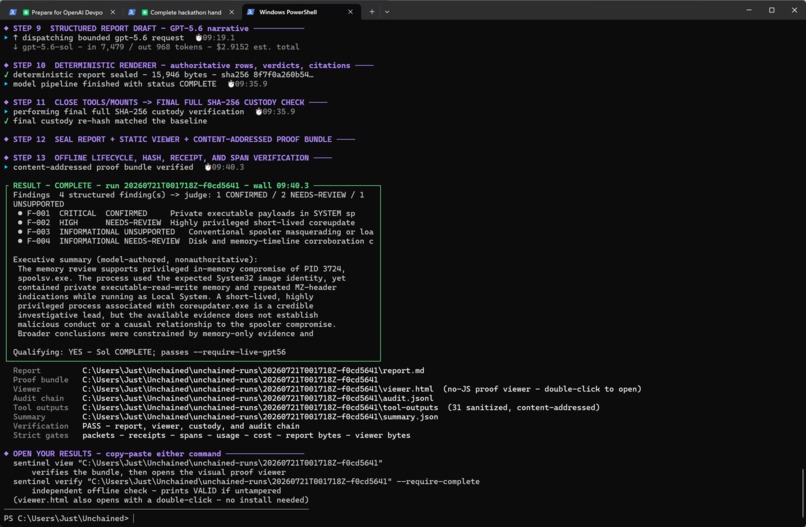Click the Qualifying: YES - Sol COMPLETE line
This screenshot has height=527, width=806.
coord(149,352)
